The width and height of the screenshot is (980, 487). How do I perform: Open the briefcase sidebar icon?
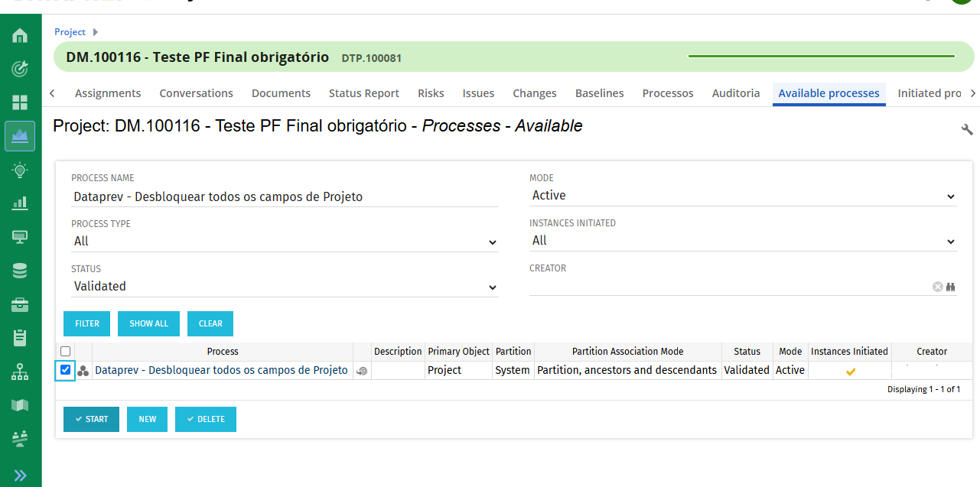(x=21, y=305)
